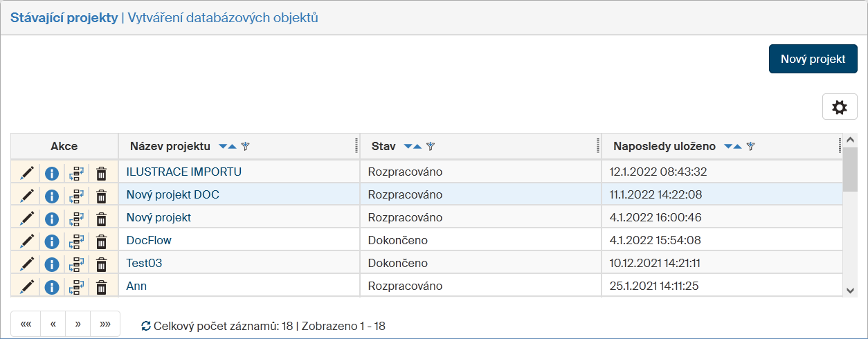Delete the Test03 project via trash icon

[101, 264]
